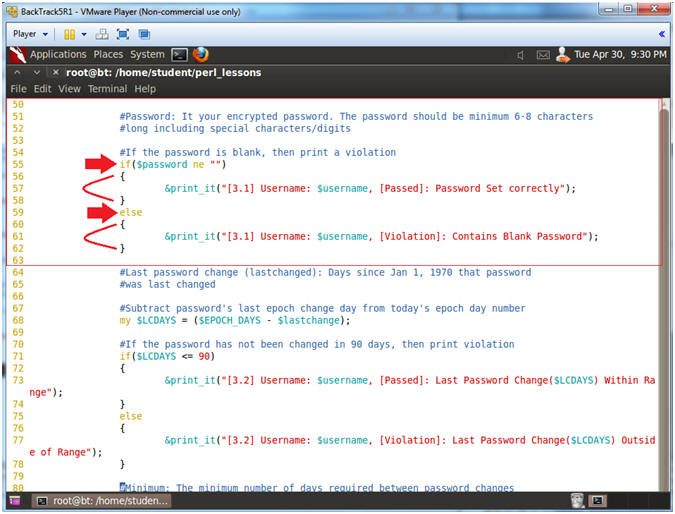The height and width of the screenshot is (514, 675).
Task: Open the Player menu dropdown
Action: (x=30, y=34)
